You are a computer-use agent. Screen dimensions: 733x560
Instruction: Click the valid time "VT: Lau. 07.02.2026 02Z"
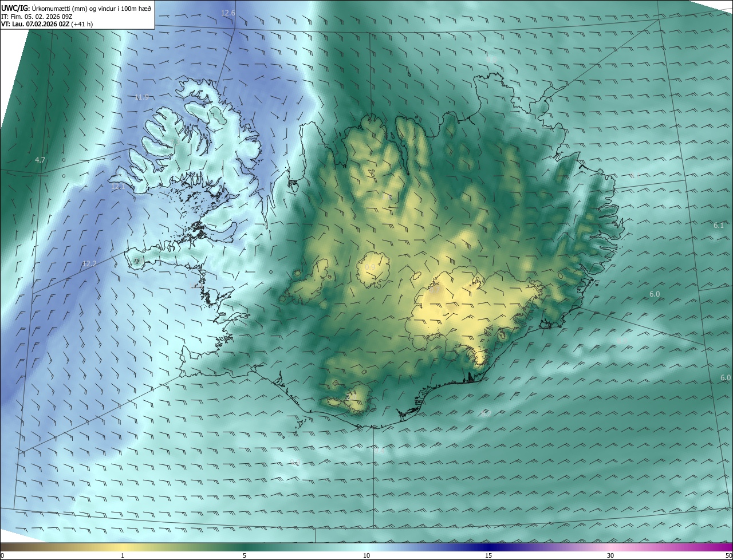[x=36, y=24]
